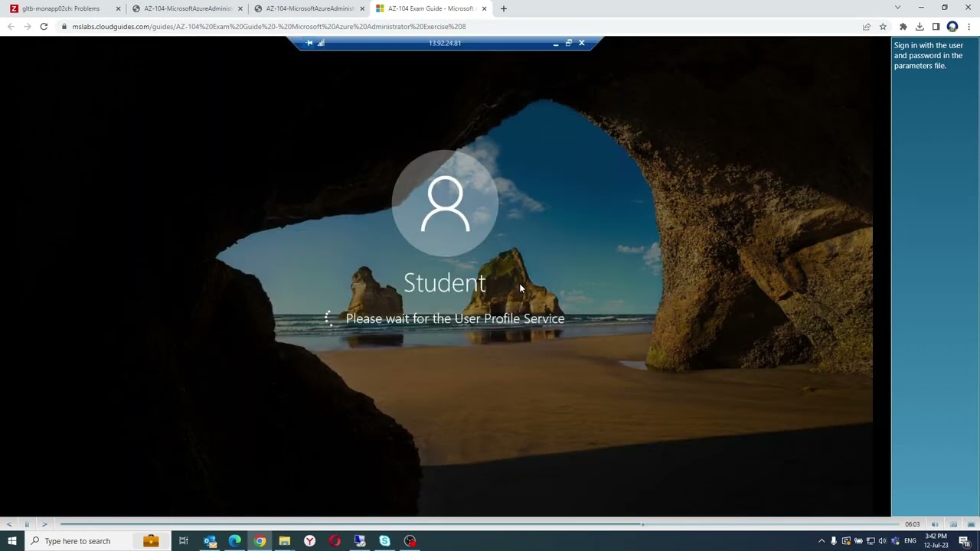Open screen recorder icon on taskbar
Image resolution: width=980 pixels, height=551 pixels.
(x=410, y=541)
